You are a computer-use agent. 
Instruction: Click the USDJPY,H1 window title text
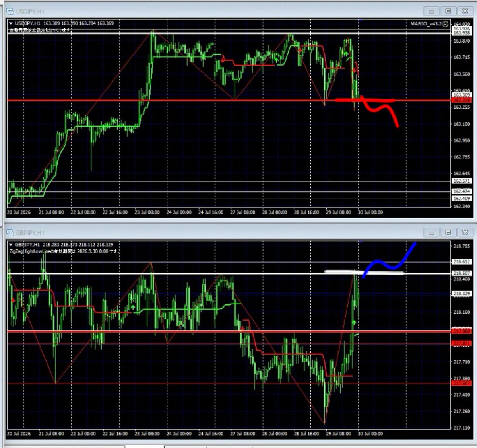[30, 12]
